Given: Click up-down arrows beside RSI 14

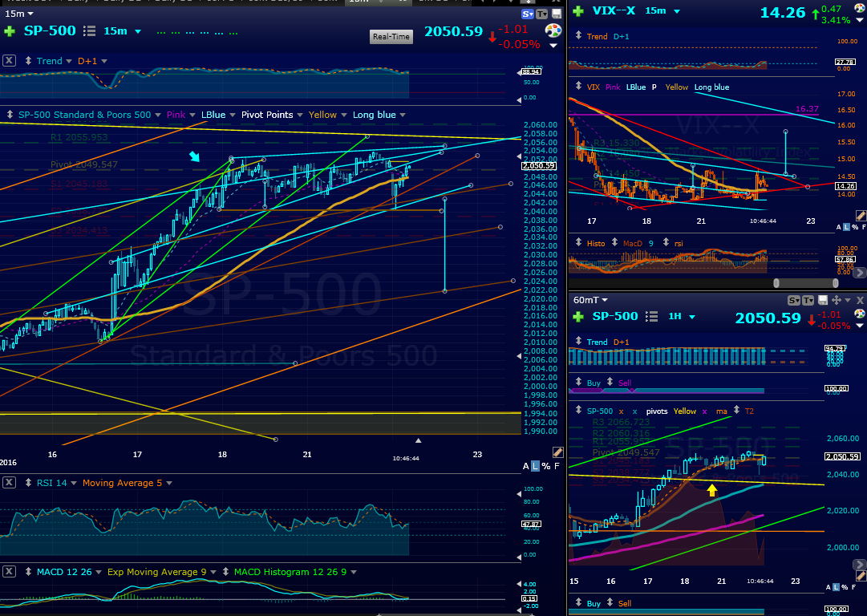Looking at the screenshot, I should 28,483.
